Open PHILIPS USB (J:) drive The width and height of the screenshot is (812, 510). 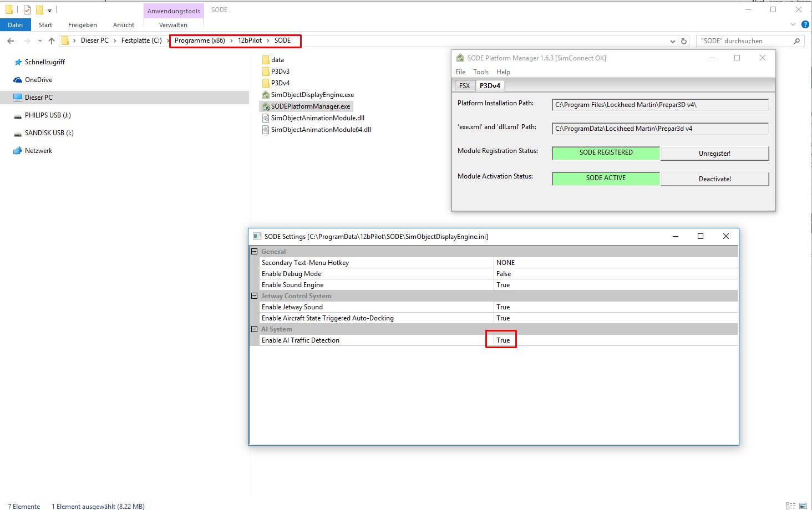coord(42,115)
